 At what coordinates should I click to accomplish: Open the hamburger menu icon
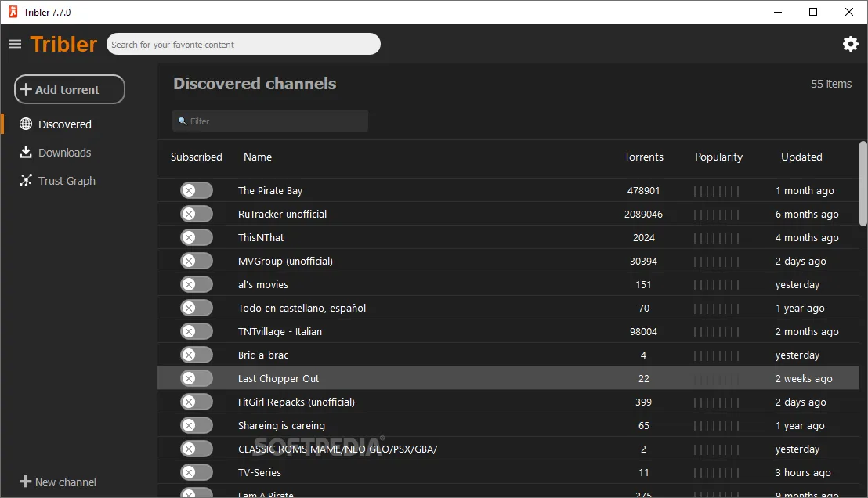point(15,44)
